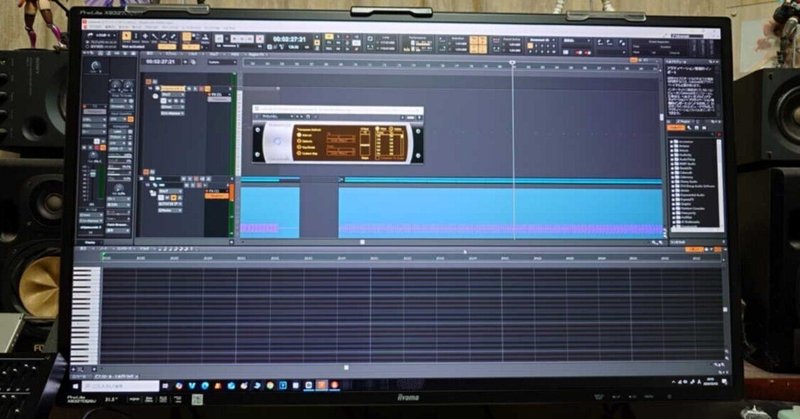The image size is (800, 419).
Task: Open the Windows Start menu
Action: coord(76,386)
